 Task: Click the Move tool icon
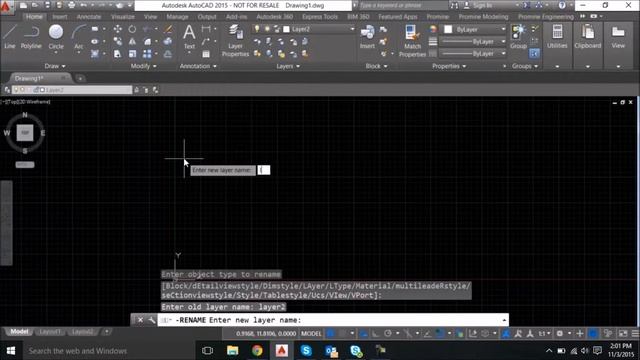click(x=118, y=29)
